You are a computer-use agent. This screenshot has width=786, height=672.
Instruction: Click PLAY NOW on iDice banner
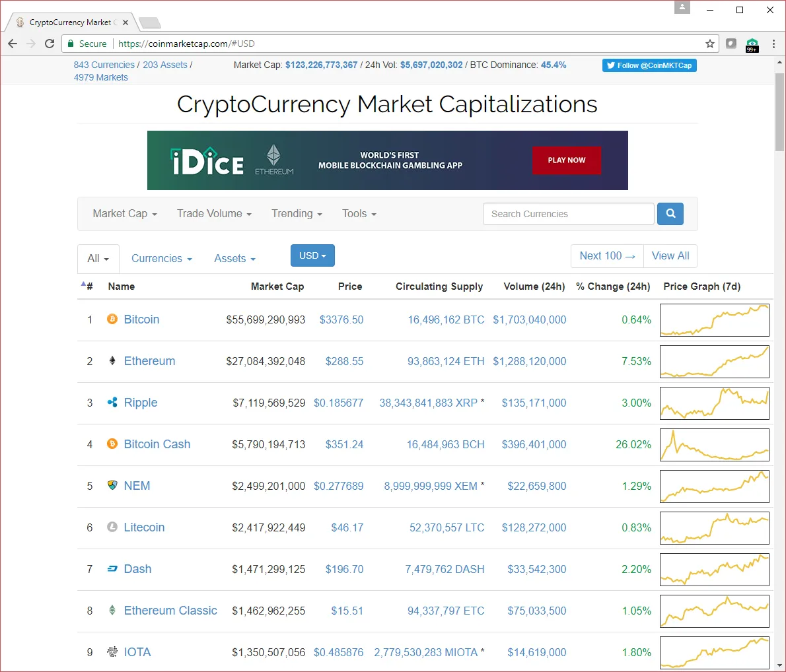point(567,160)
